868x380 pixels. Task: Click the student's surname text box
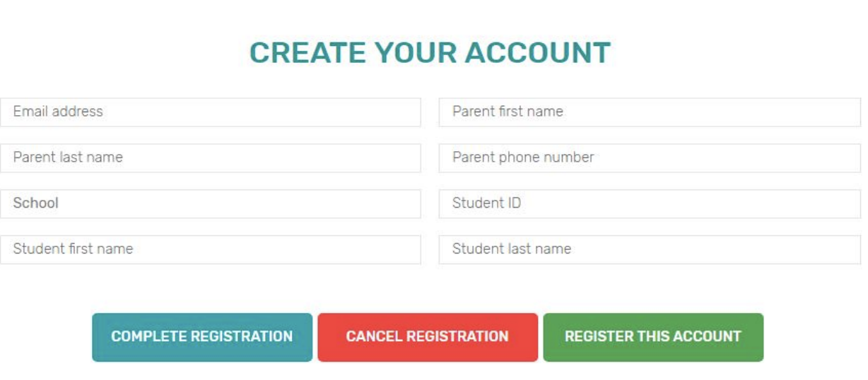coord(649,249)
